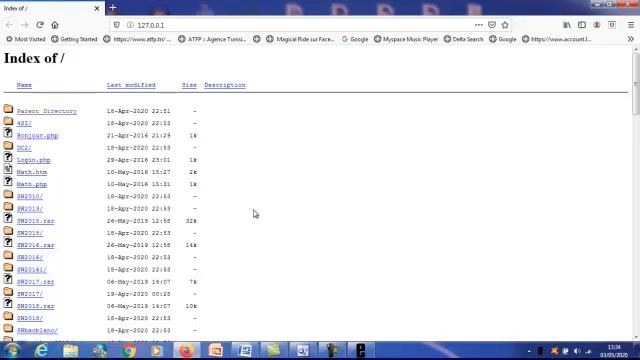Toggle the sidebars icon in toolbar
Screen dimensions: 640x360
(x=582, y=25)
